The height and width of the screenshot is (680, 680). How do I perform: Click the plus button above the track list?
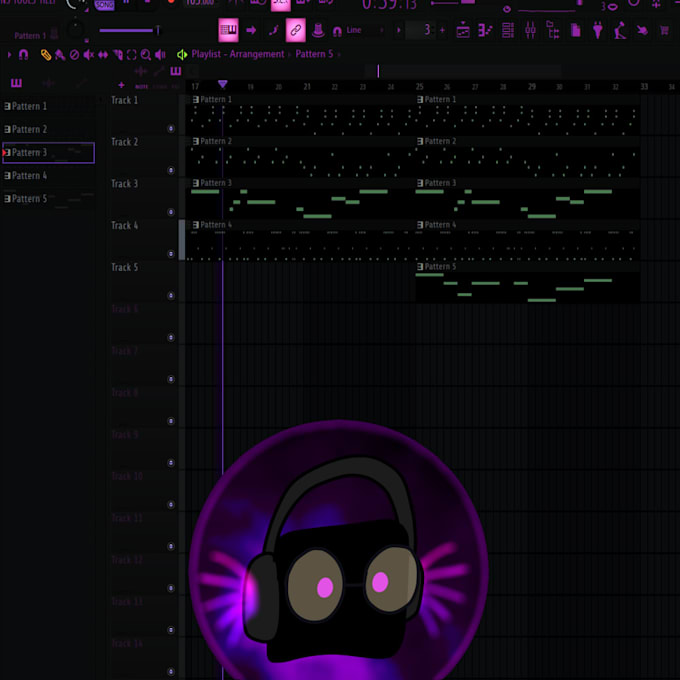click(121, 85)
